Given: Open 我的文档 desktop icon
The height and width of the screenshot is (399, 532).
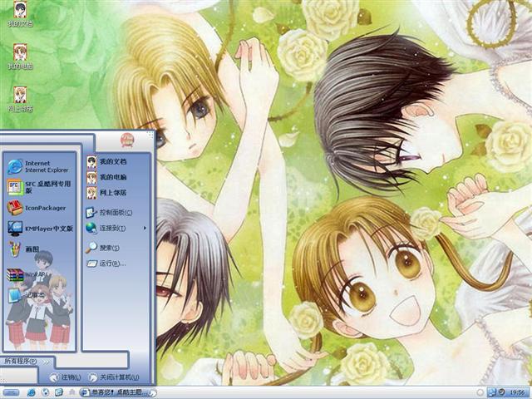Looking at the screenshot, I should [20, 15].
